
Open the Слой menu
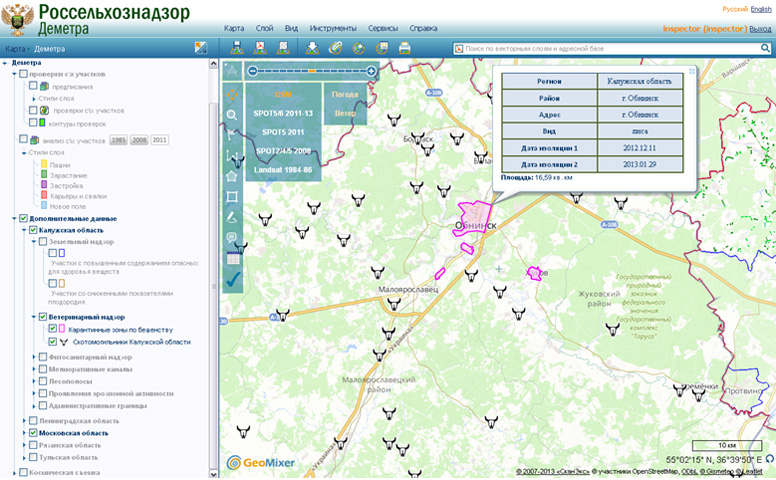264,29
